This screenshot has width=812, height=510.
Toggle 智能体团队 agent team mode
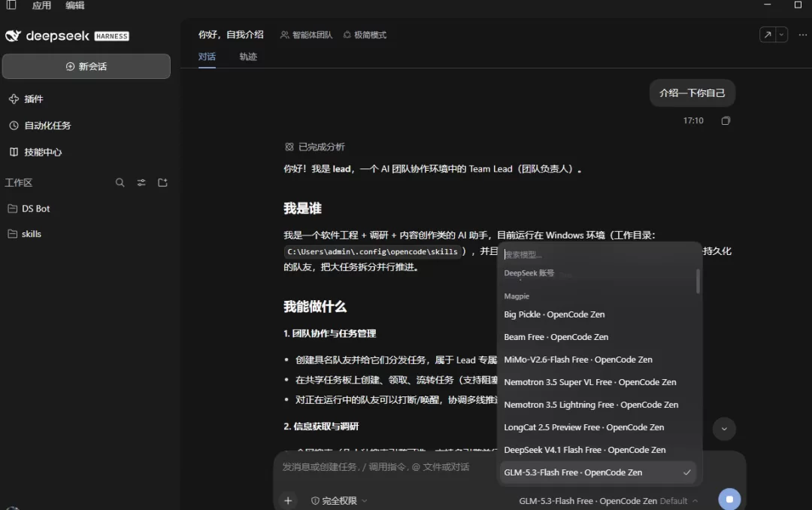[x=307, y=35]
